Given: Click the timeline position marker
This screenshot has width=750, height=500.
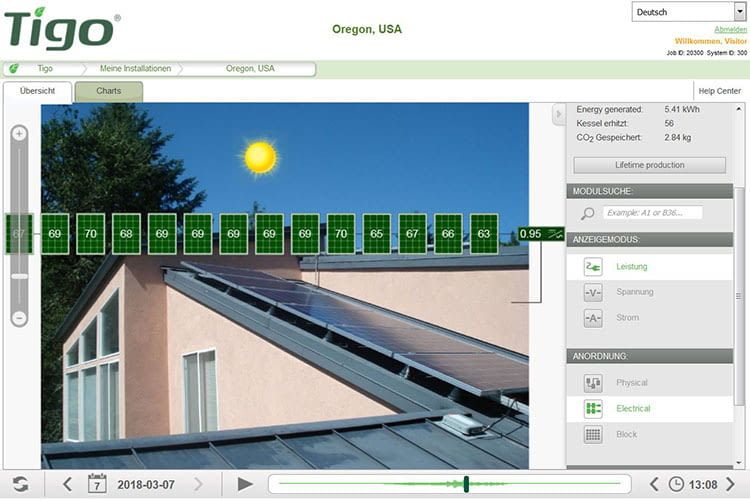Looking at the screenshot, I should pos(466,484).
